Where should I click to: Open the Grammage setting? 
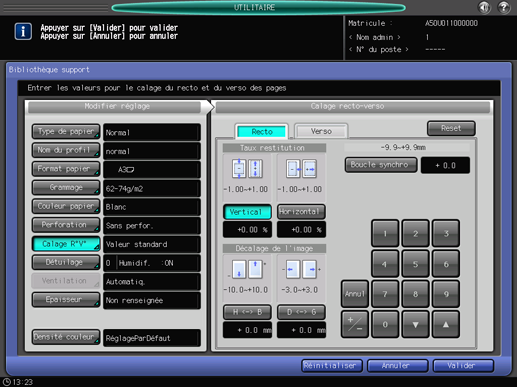[x=66, y=188]
